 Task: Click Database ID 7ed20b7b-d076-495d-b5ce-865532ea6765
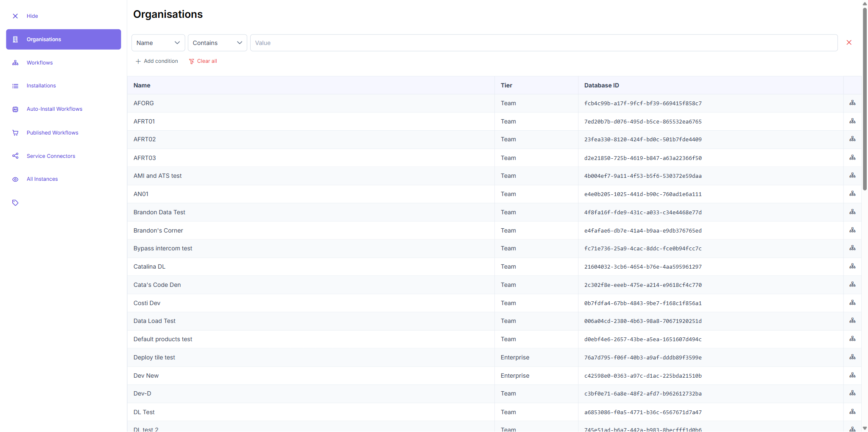click(643, 121)
